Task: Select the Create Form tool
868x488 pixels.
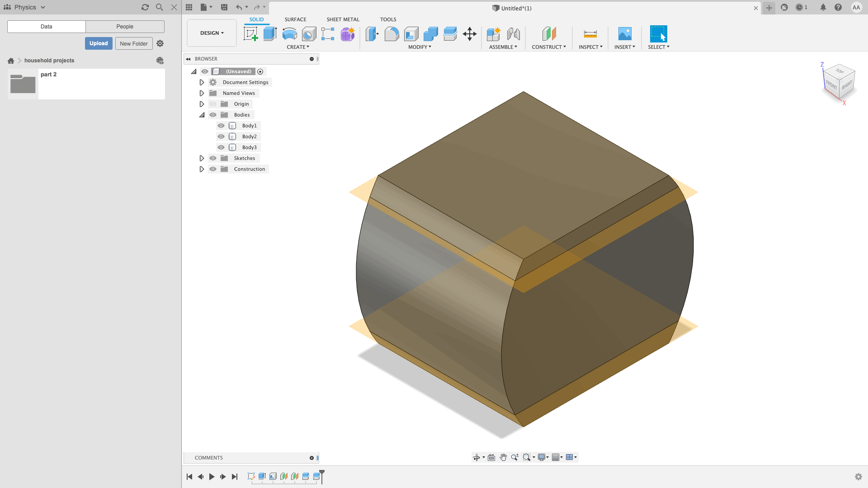Action: coord(348,34)
